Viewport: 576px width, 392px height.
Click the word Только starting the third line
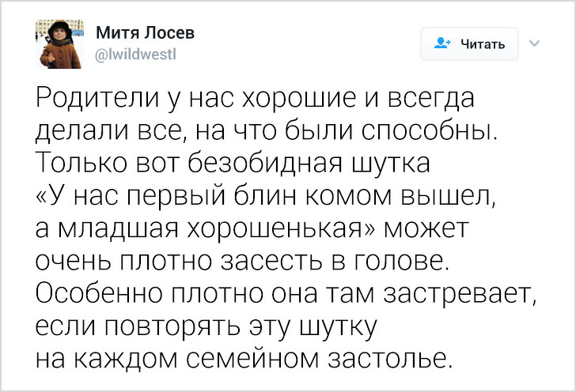pyautogui.click(x=81, y=163)
